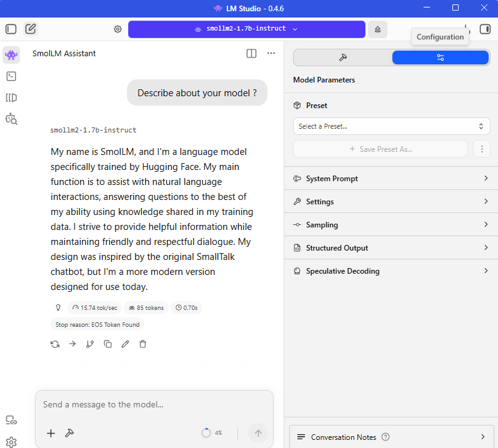The height and width of the screenshot is (448, 498).
Task: Click the message input field
Action: tap(154, 405)
